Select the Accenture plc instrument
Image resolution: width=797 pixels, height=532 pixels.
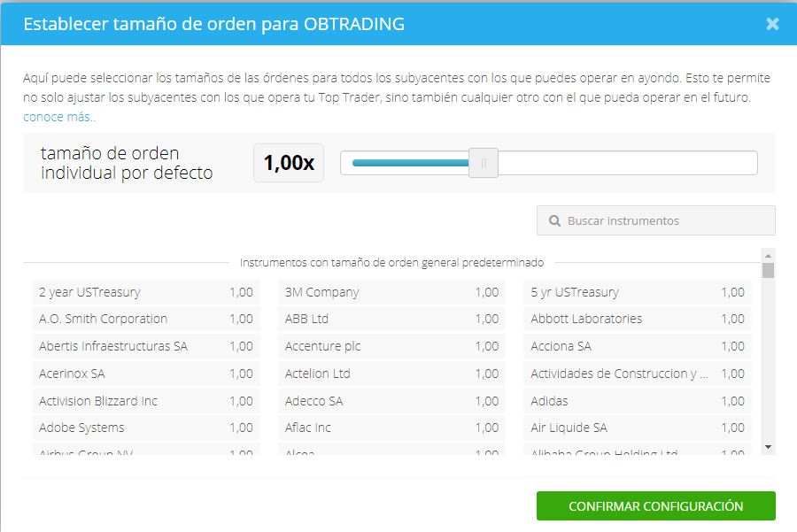tap(391, 346)
